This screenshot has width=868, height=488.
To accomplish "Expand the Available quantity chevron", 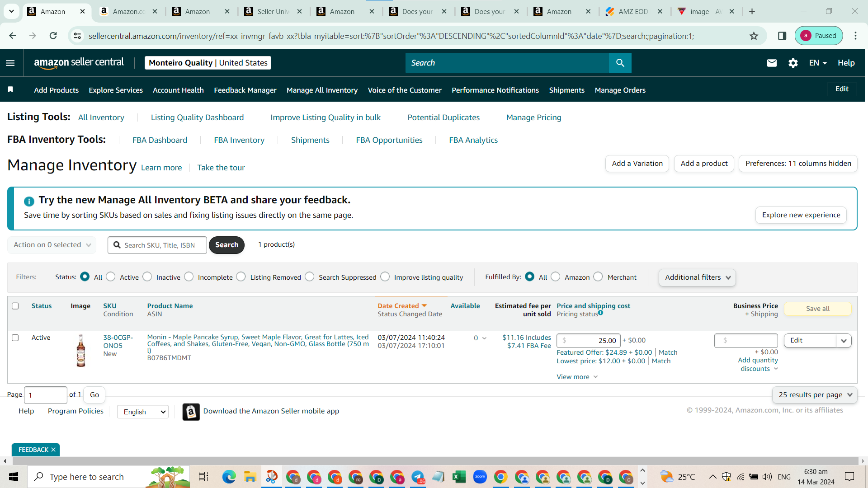I will 484,338.
